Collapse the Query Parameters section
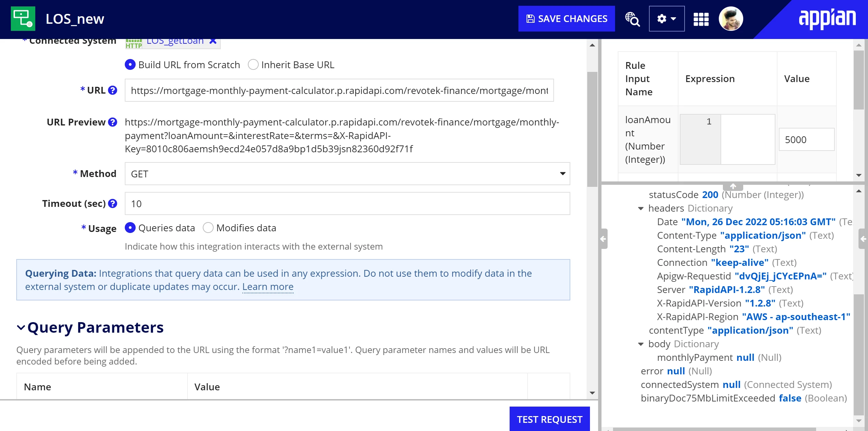Viewport: 868px width, 431px height. (21, 328)
